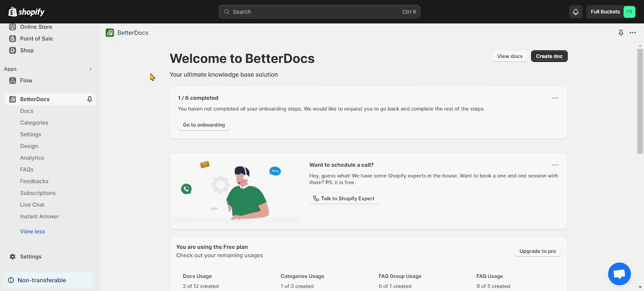Image resolution: width=644 pixels, height=291 pixels.
Task: Click the Point of Sale label
Action: [37, 39]
